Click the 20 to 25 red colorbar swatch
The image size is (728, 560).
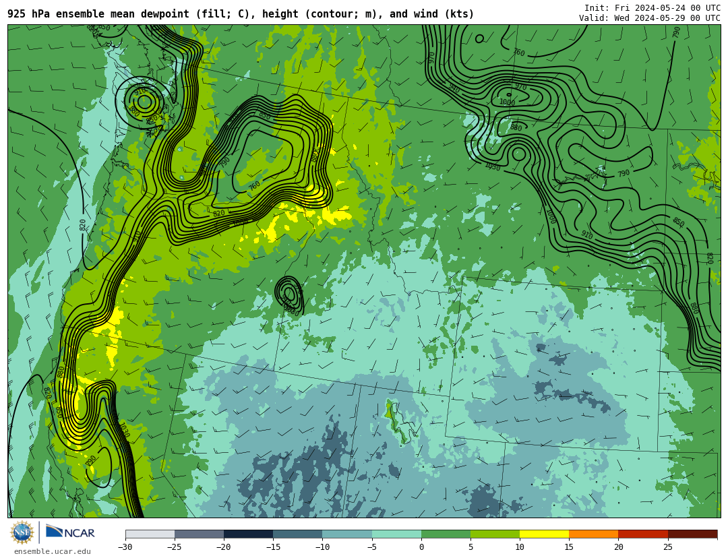click(643, 534)
